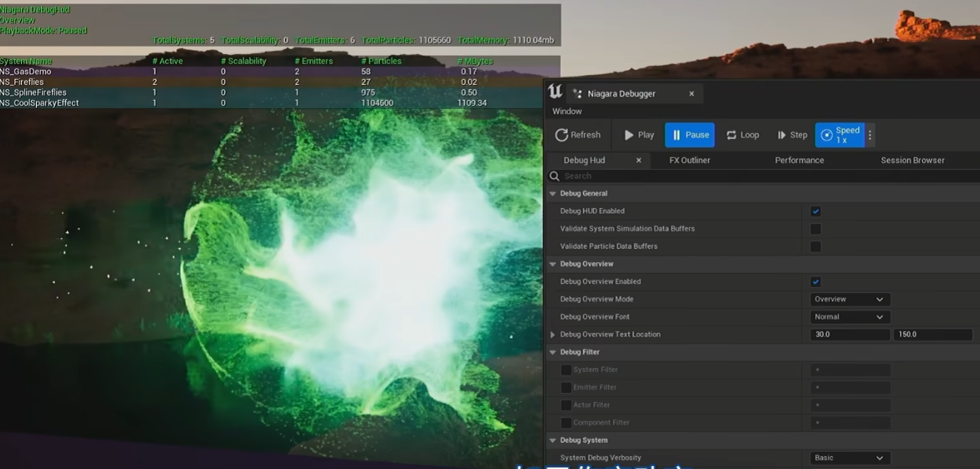Open the Window menu
The width and height of the screenshot is (980, 469).
pyautogui.click(x=567, y=111)
